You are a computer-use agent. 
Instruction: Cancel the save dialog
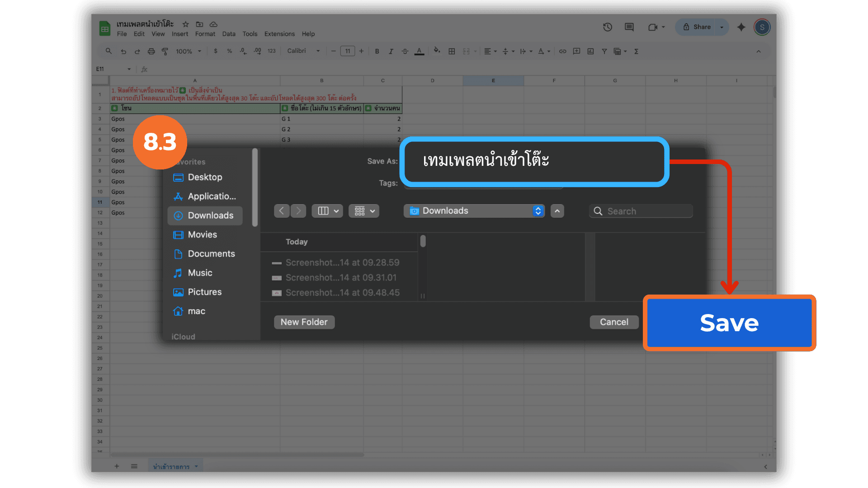tap(614, 322)
